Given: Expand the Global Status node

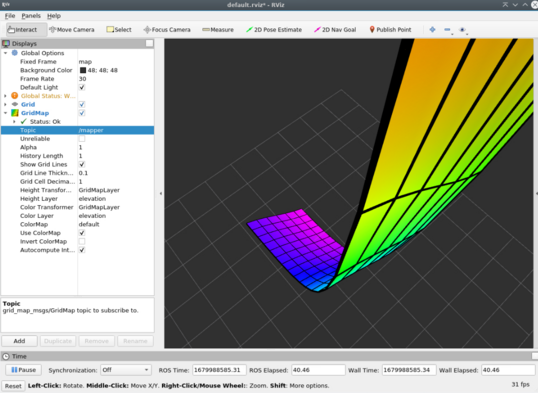Looking at the screenshot, I should pos(5,96).
